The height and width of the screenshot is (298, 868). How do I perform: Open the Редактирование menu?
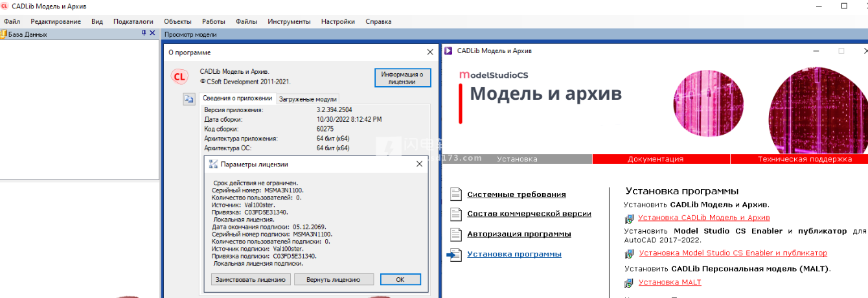(x=56, y=21)
